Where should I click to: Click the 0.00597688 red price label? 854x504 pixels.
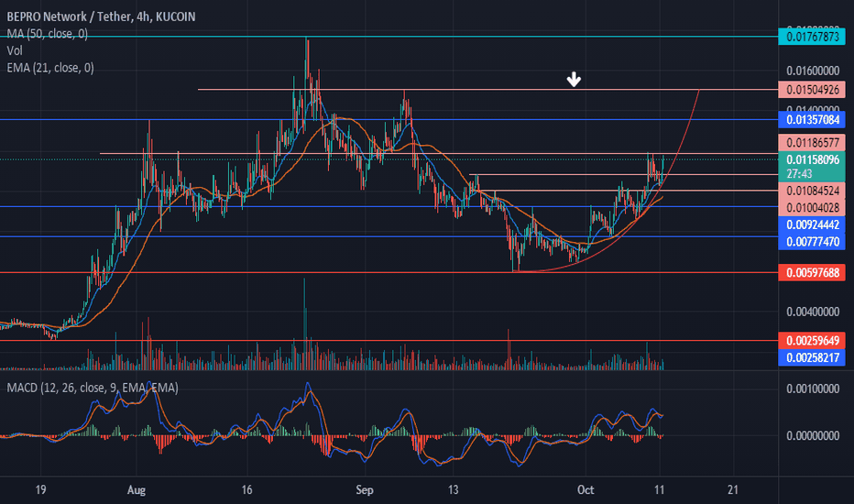pyautogui.click(x=812, y=272)
